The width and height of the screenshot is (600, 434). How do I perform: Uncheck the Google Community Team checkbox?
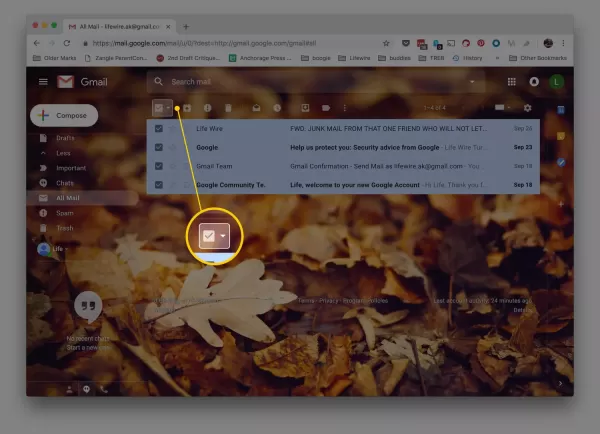159,185
